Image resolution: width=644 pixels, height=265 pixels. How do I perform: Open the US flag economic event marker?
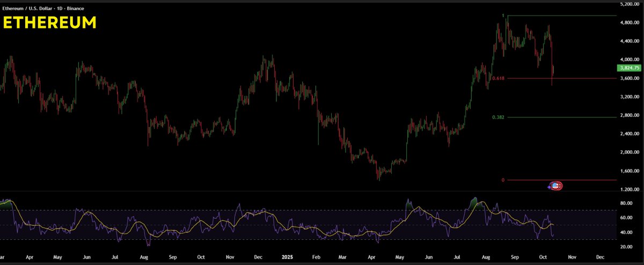(x=557, y=186)
